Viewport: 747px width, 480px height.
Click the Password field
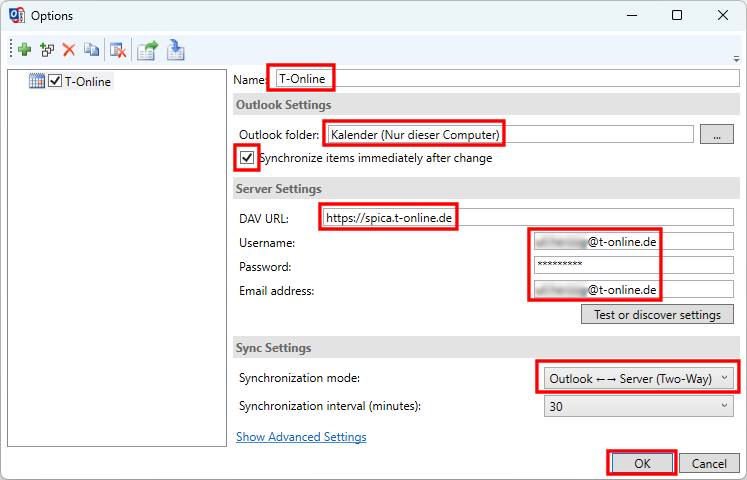(x=634, y=265)
